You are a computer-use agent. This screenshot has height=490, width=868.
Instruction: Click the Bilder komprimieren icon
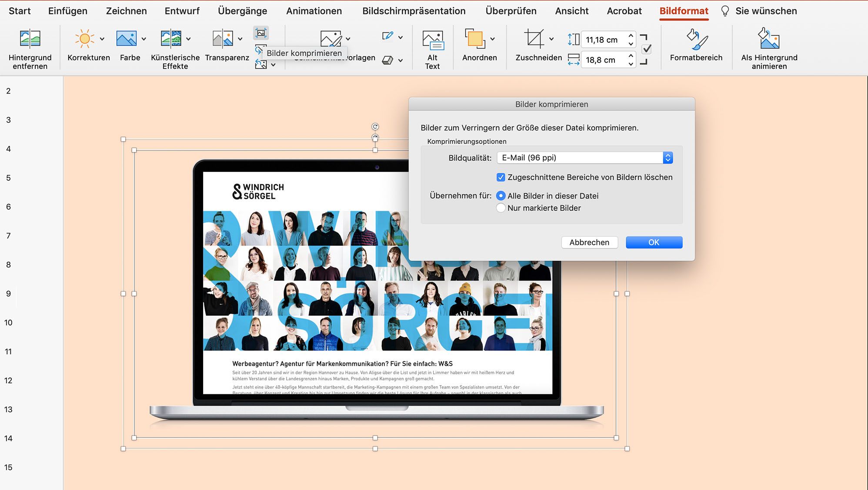click(261, 33)
